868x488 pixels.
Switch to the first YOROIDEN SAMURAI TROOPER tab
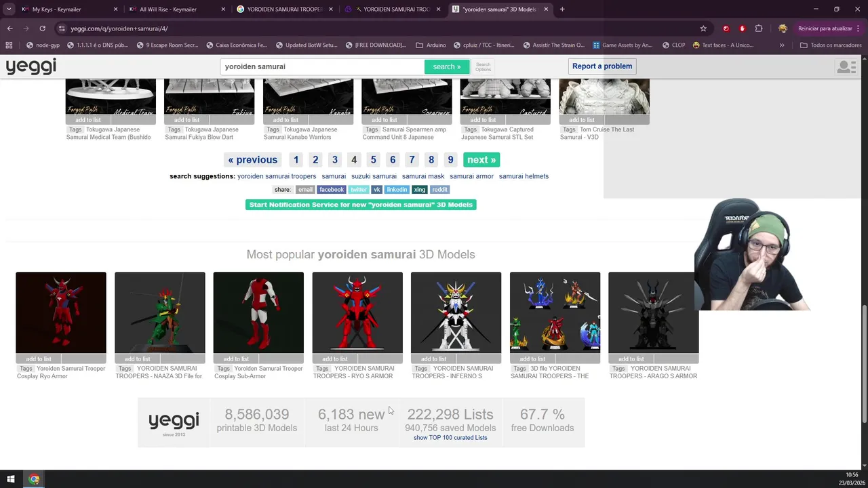285,9
